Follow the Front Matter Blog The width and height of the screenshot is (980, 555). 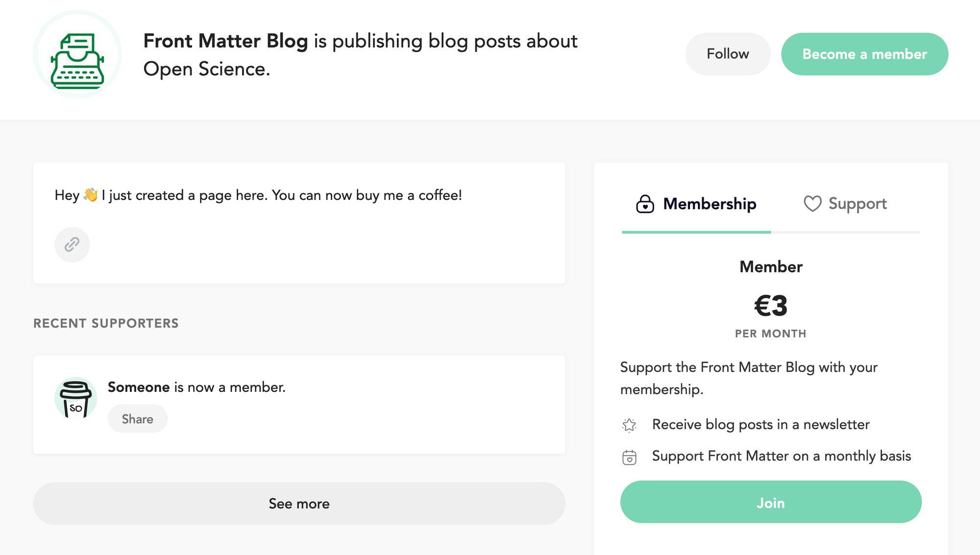[x=728, y=54]
